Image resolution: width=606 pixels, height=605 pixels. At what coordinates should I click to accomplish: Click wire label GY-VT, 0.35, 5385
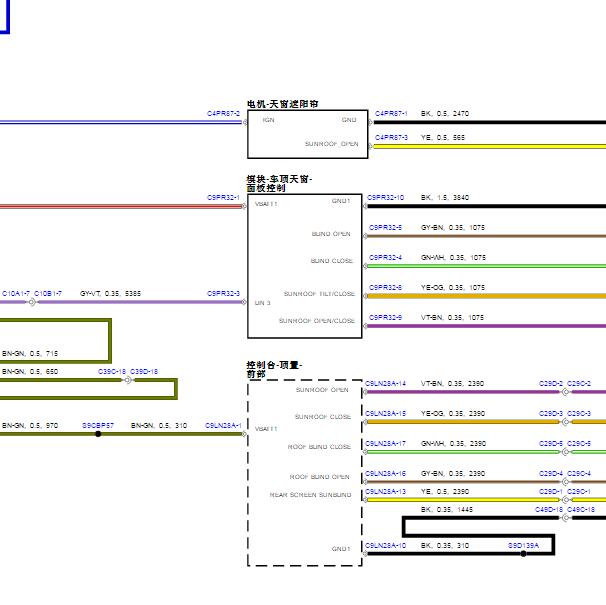[x=111, y=294]
